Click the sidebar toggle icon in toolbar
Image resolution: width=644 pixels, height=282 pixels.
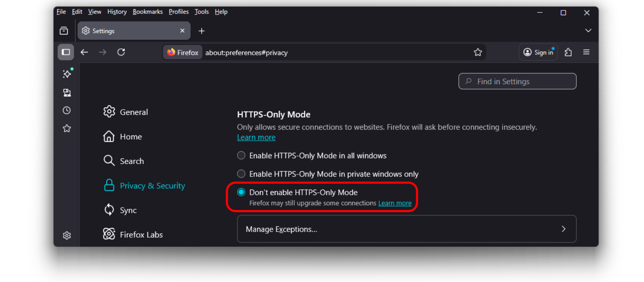[x=66, y=52]
